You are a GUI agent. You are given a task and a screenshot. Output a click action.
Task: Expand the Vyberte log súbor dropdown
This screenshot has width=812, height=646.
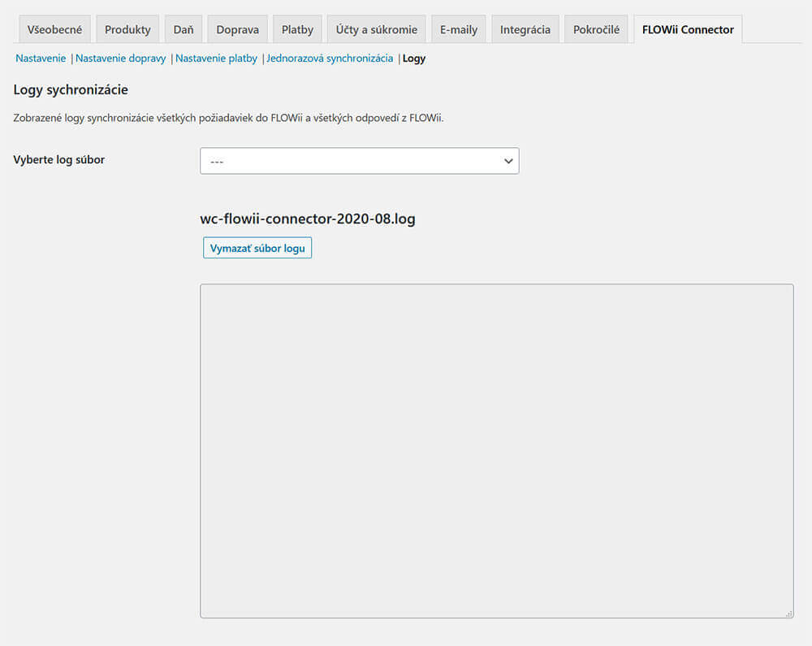tap(360, 161)
